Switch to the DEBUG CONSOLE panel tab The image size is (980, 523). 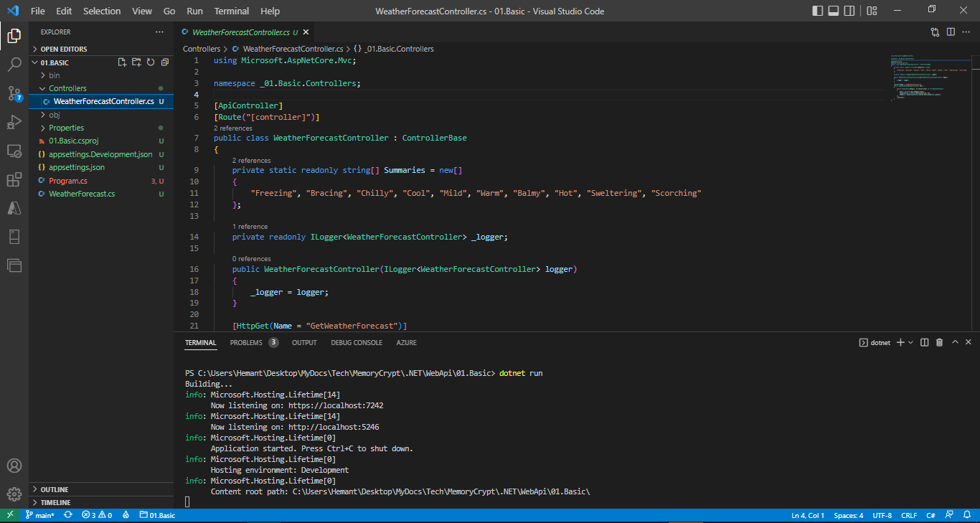357,342
